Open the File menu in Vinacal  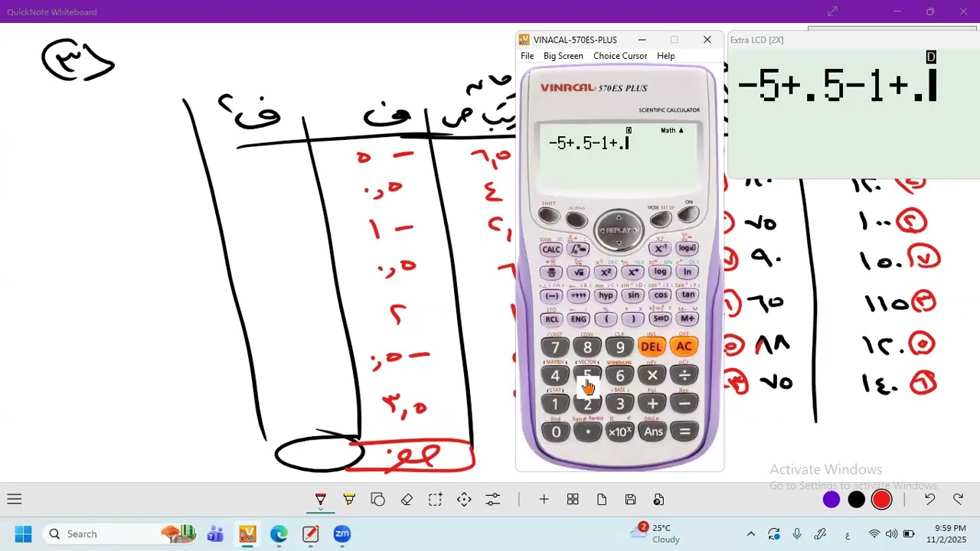click(x=528, y=56)
